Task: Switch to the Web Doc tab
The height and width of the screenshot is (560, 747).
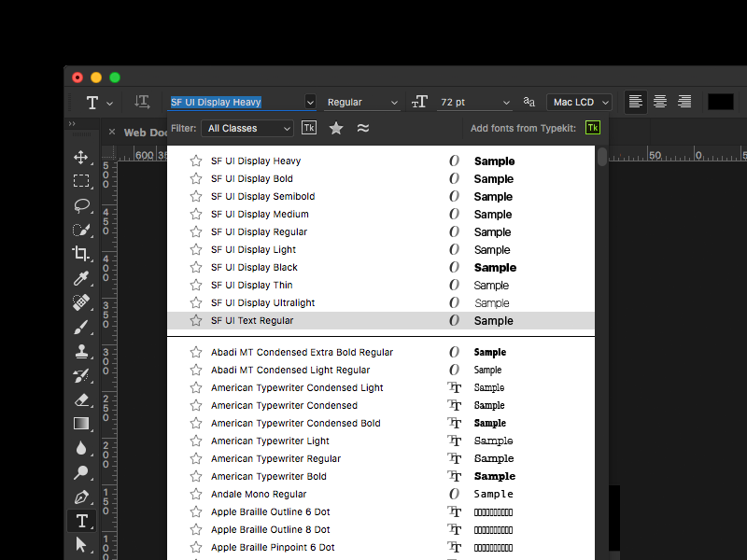Action: click(145, 133)
